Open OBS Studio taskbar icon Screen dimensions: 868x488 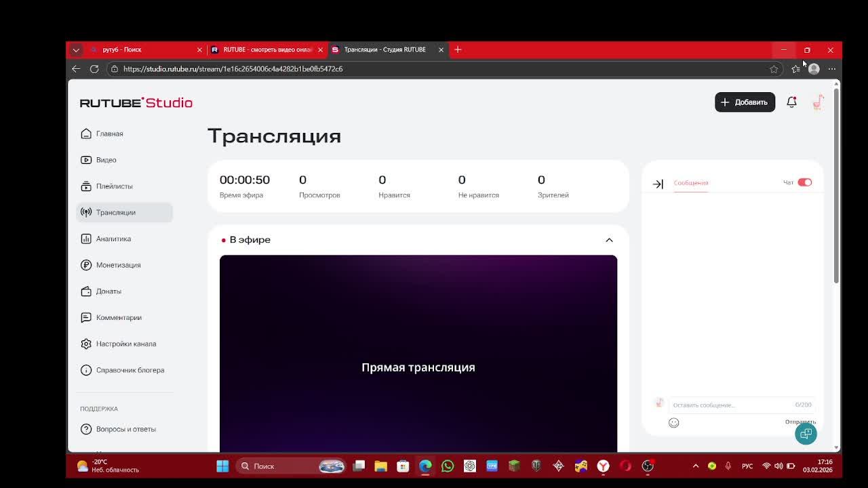(x=648, y=466)
